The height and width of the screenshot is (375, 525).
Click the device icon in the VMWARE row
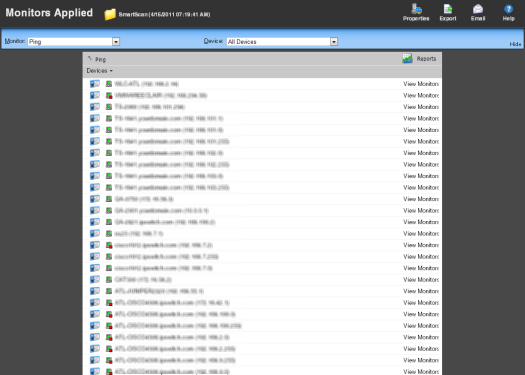pyautogui.click(x=95, y=95)
